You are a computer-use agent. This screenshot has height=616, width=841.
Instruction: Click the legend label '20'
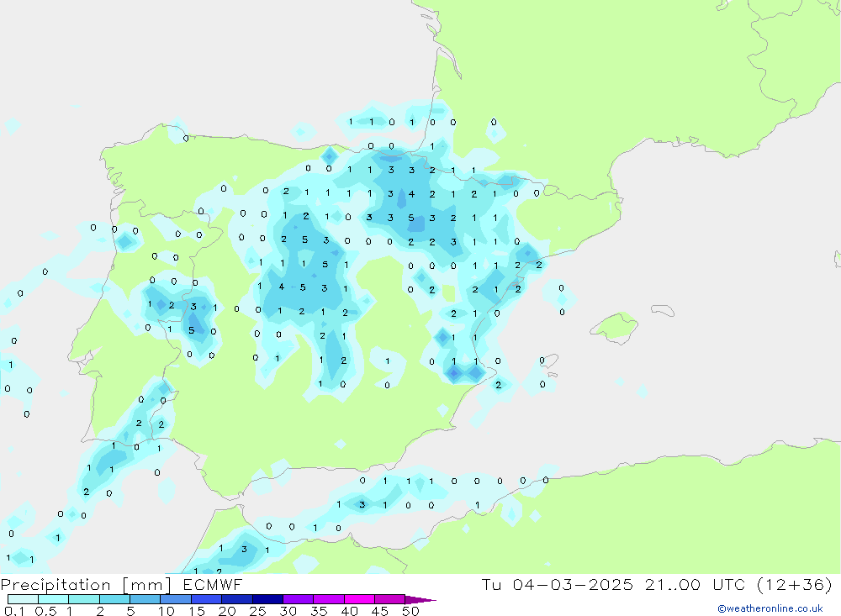(227, 611)
